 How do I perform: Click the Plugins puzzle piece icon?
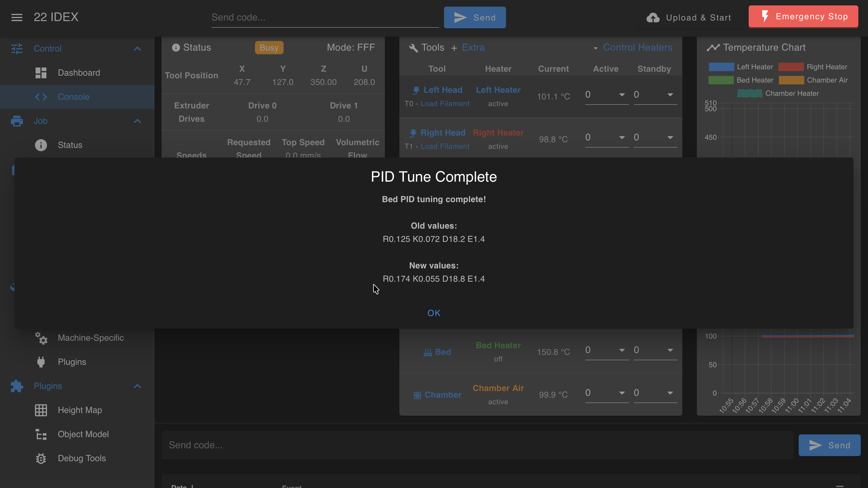click(x=17, y=386)
